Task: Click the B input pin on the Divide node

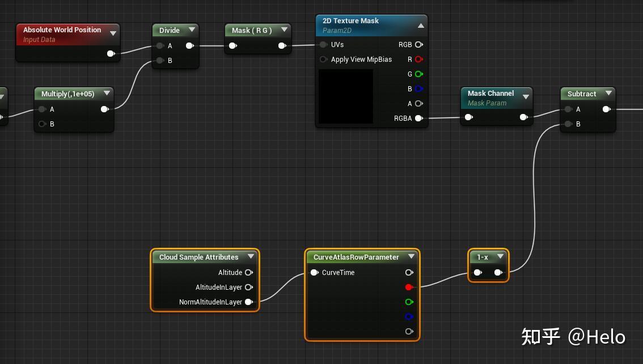Action: pos(159,61)
